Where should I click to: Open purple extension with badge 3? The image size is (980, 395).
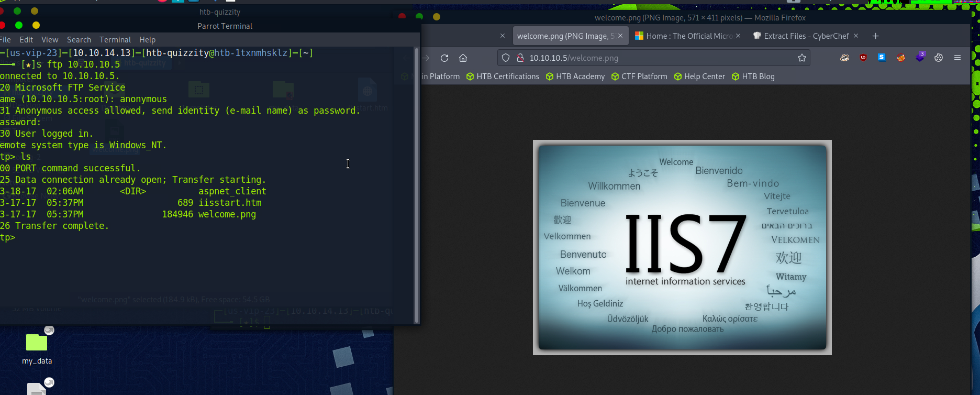[x=920, y=57]
